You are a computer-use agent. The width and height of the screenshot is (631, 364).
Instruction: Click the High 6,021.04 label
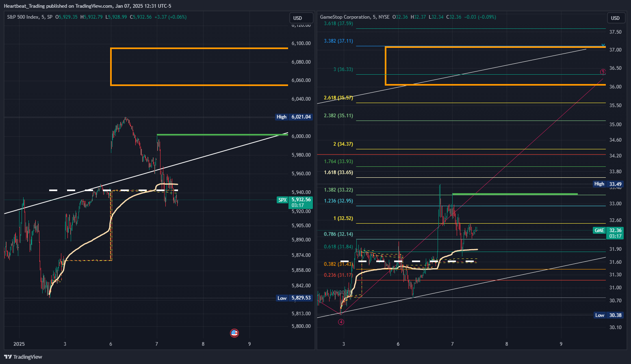tap(294, 117)
